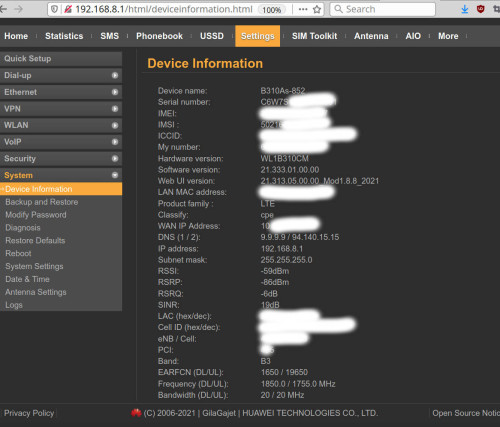Open the Antenna tab

(x=371, y=36)
